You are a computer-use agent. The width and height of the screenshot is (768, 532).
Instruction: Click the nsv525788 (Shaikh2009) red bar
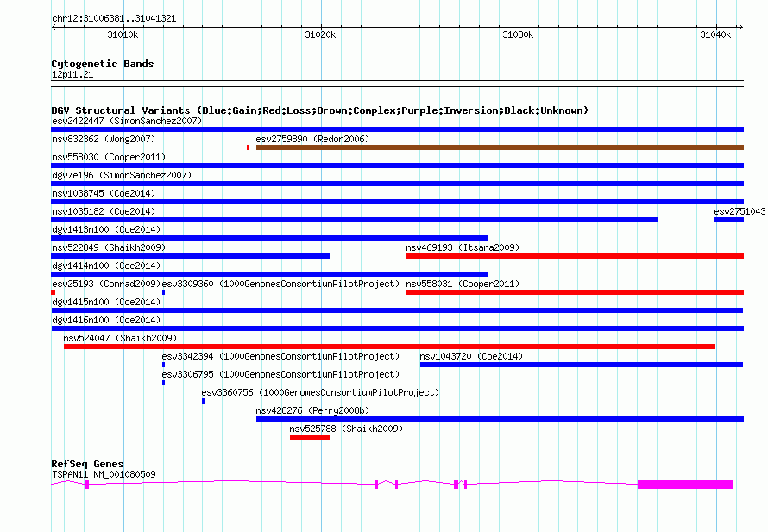pos(310,437)
